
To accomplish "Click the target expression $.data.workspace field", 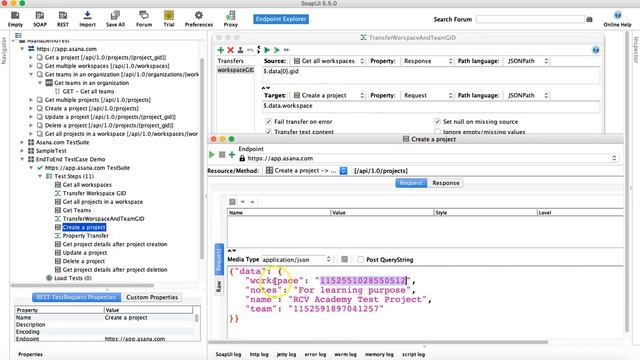I will [x=431, y=106].
